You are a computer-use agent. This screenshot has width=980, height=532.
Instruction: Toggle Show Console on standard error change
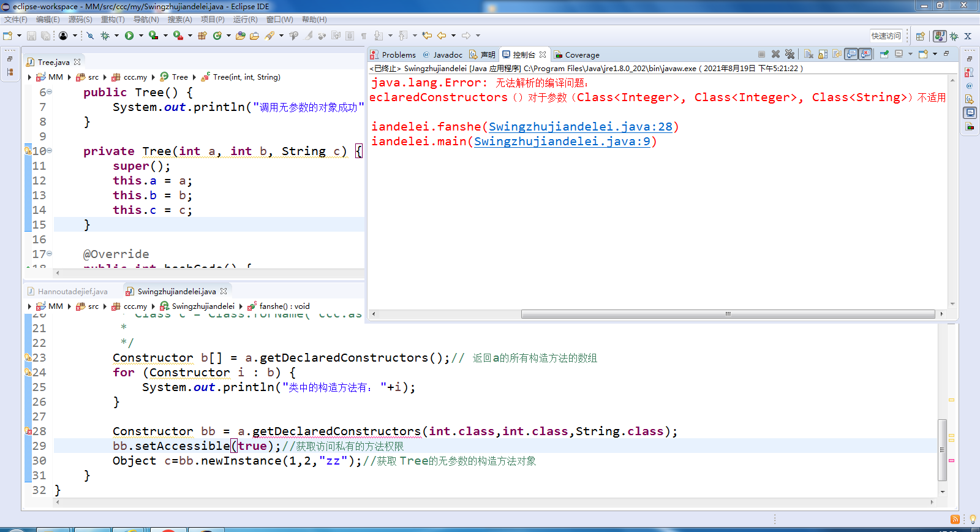click(865, 54)
